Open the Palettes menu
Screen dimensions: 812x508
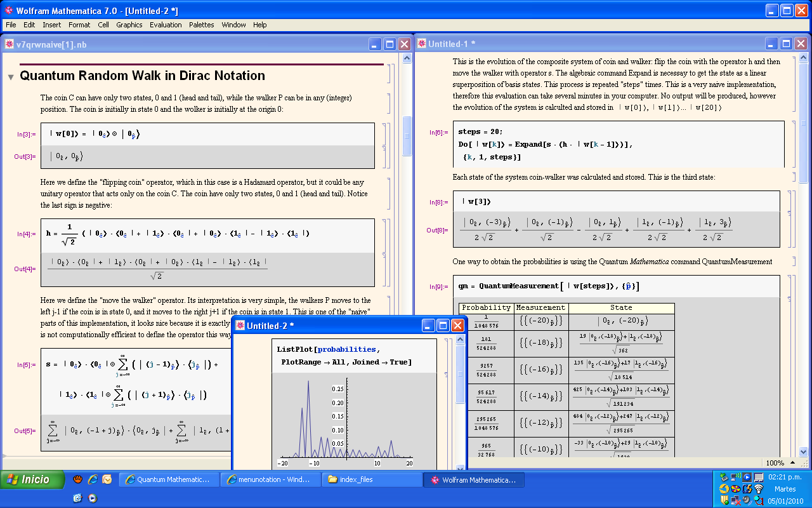202,25
